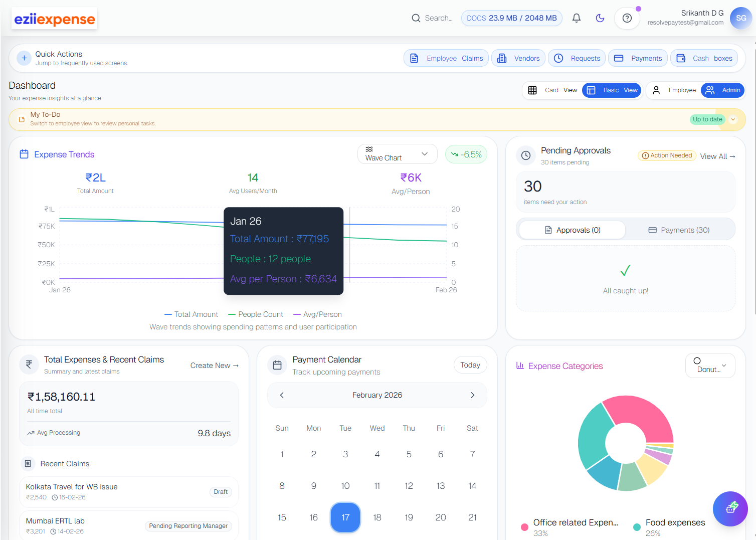Click the pink donut chart segment
This screenshot has width=756, height=540.
[644, 416]
